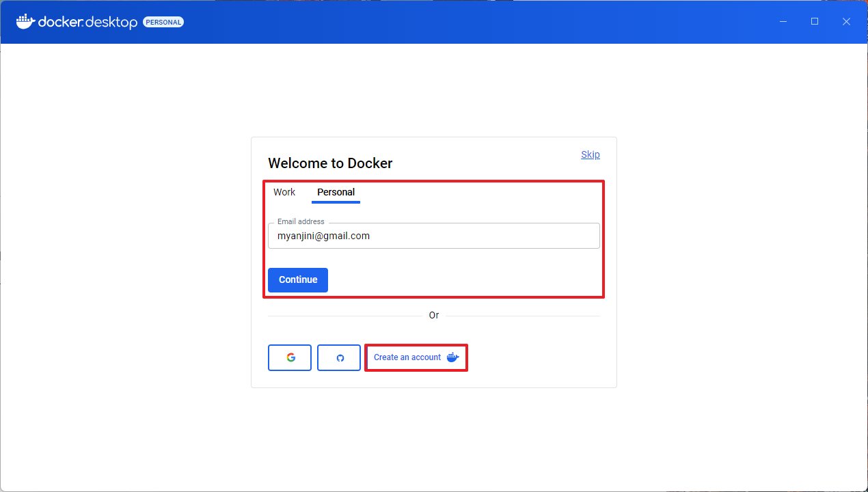
Task: Open the Create an account link
Action: point(416,357)
